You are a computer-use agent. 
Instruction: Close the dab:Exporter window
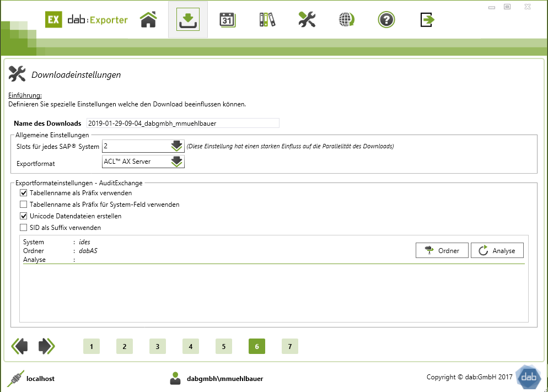(528, 7)
